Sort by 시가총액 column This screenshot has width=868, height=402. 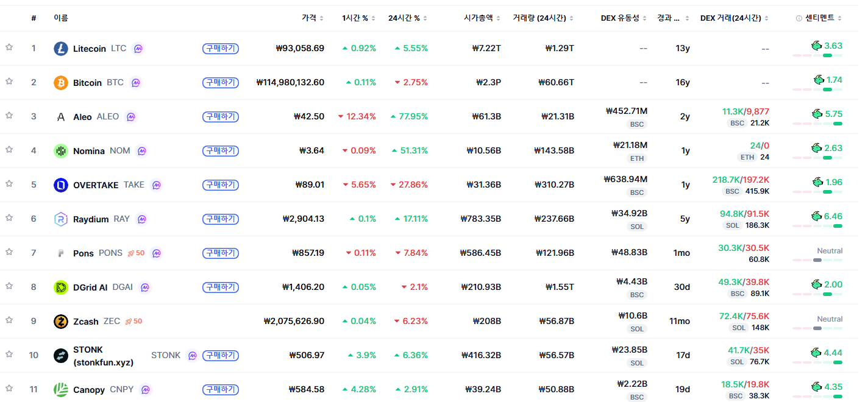482,18
